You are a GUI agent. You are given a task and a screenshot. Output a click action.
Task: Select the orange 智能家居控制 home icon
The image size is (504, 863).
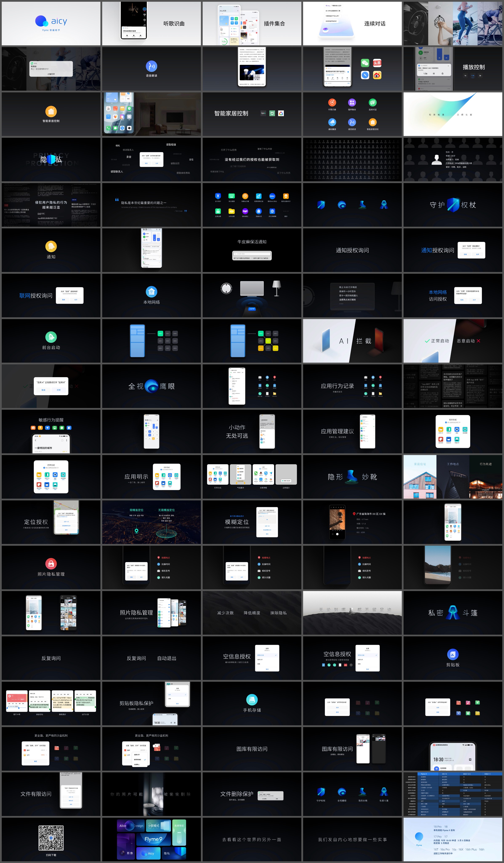(51, 111)
